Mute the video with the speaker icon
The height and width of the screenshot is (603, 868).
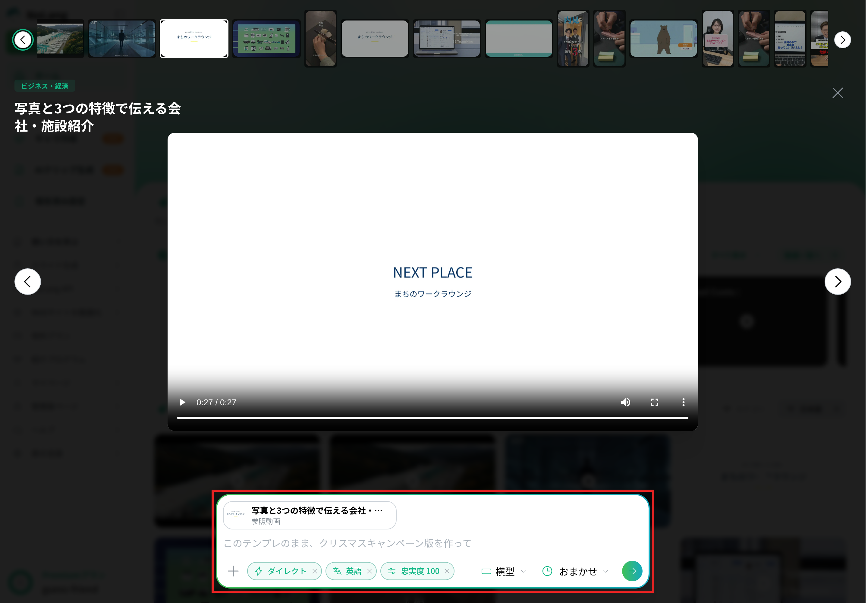[625, 403]
